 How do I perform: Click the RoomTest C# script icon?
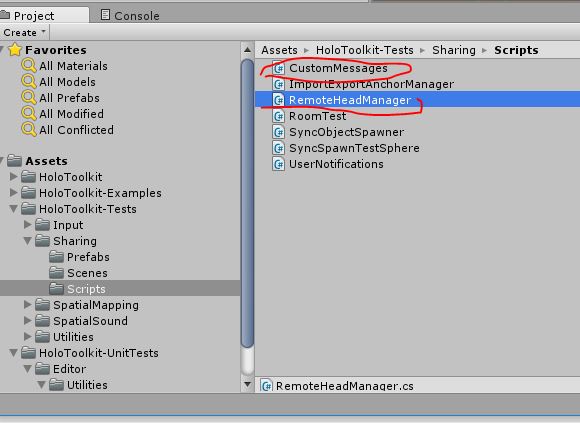point(279,116)
